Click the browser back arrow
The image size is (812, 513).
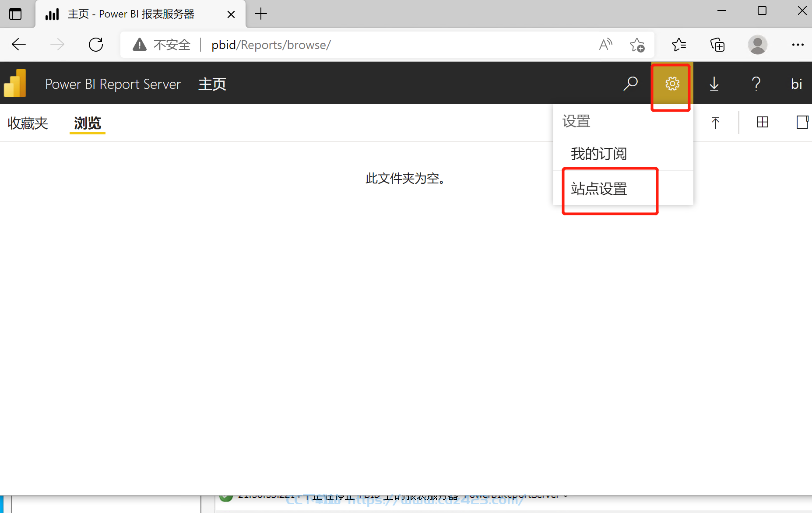[x=19, y=44]
